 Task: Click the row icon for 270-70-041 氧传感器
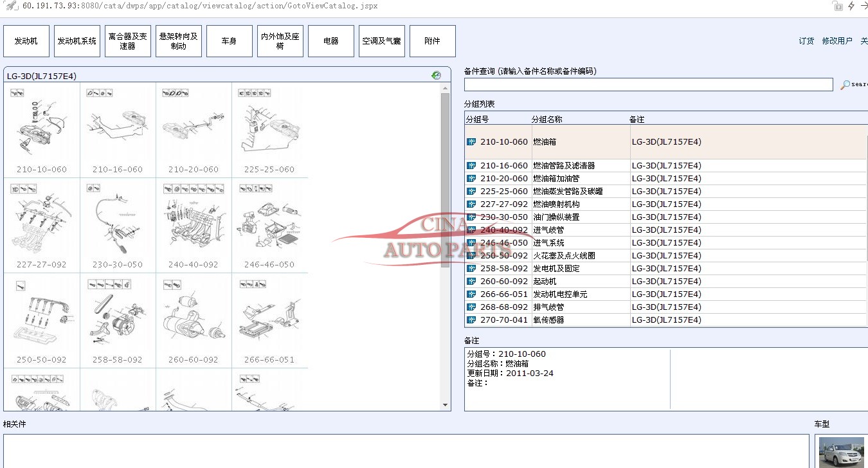pyautogui.click(x=471, y=320)
